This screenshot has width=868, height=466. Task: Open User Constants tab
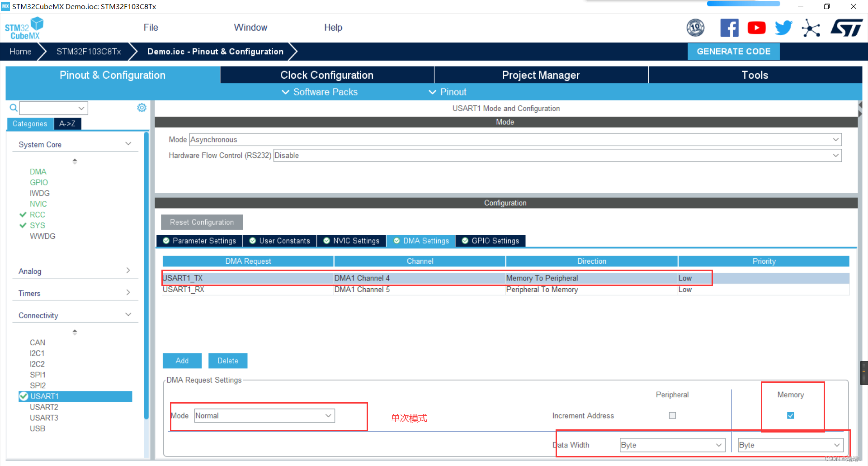[x=280, y=241]
